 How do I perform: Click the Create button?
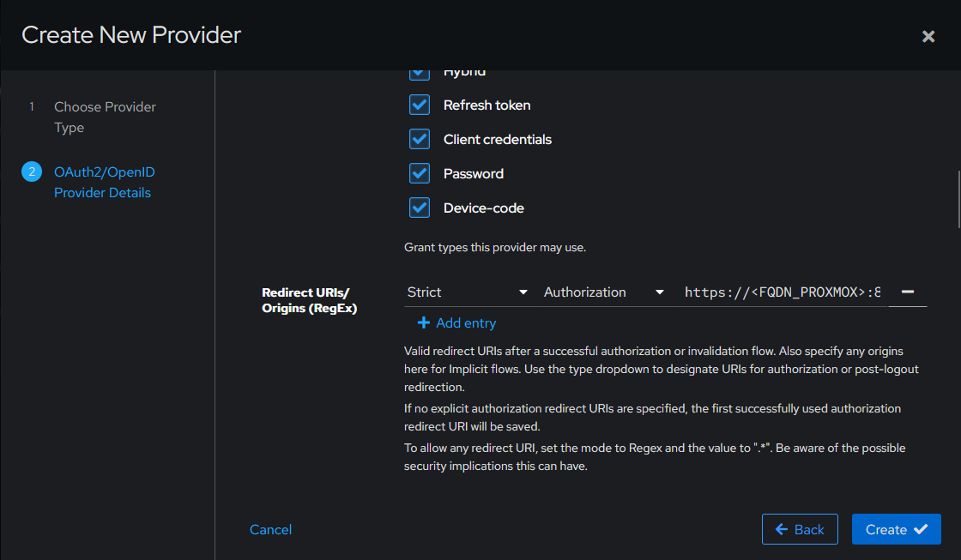point(896,529)
